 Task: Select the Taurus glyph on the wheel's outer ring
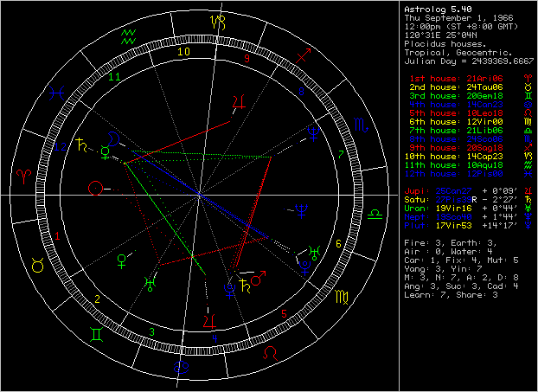[37, 267]
